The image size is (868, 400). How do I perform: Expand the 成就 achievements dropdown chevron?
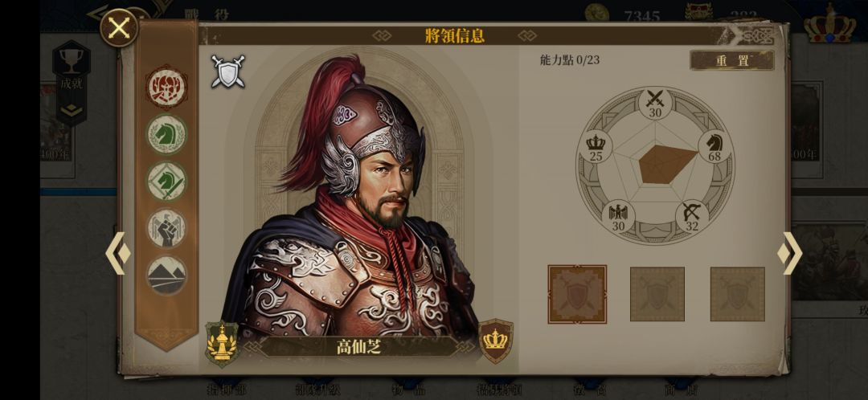(x=72, y=111)
